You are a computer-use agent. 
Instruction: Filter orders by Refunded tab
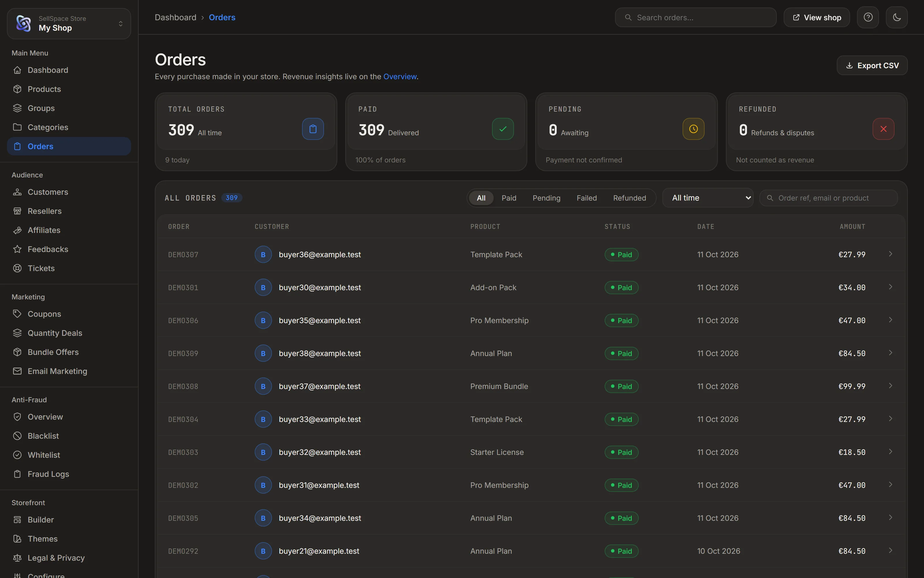(629, 198)
